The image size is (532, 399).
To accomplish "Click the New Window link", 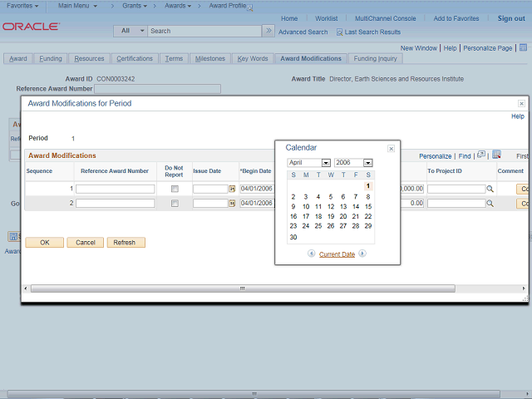I will [419, 48].
